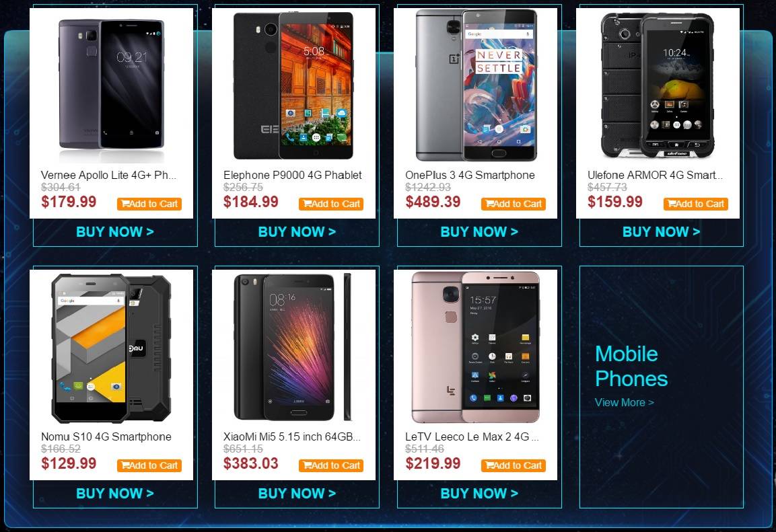This screenshot has width=776, height=532.
Task: View the LeTV Leeco product image
Action: pyautogui.click(x=476, y=347)
